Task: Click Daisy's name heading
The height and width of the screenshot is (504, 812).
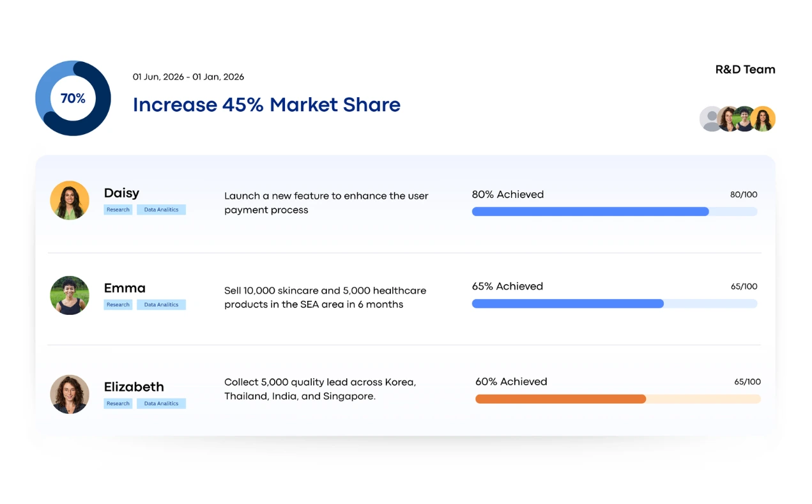Action: coord(121,193)
